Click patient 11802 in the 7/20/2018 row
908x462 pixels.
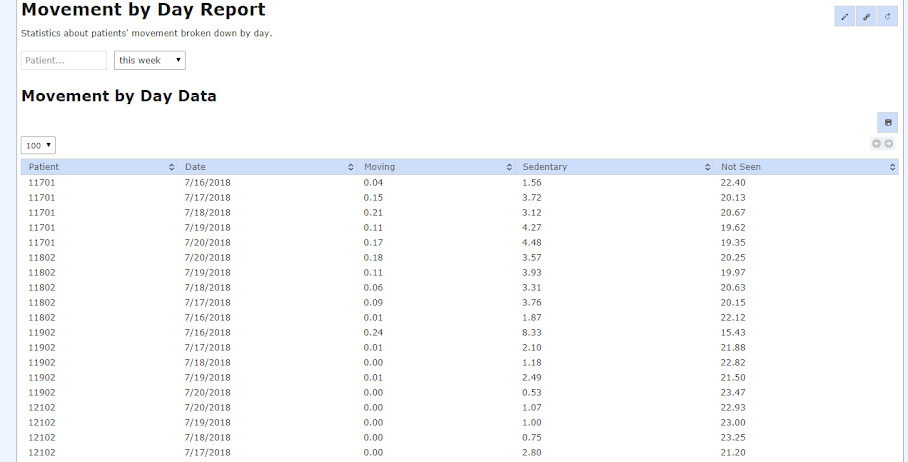(42, 258)
